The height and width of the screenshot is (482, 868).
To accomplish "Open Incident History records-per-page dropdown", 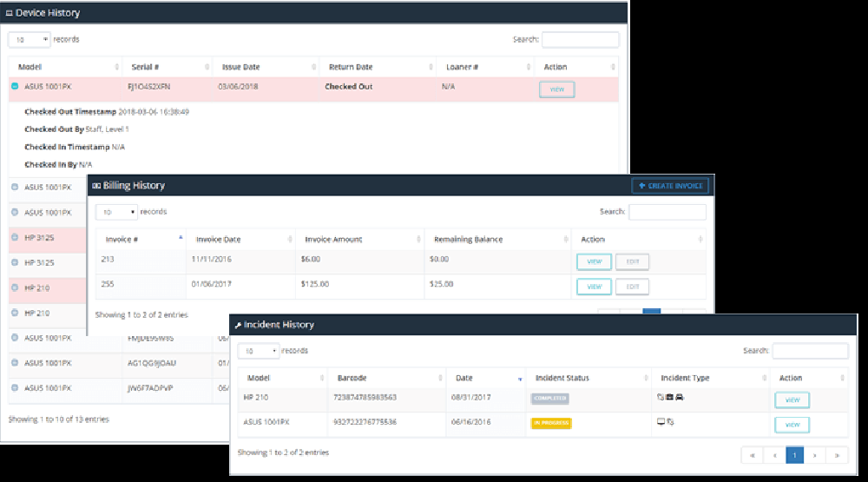I will 259,351.
